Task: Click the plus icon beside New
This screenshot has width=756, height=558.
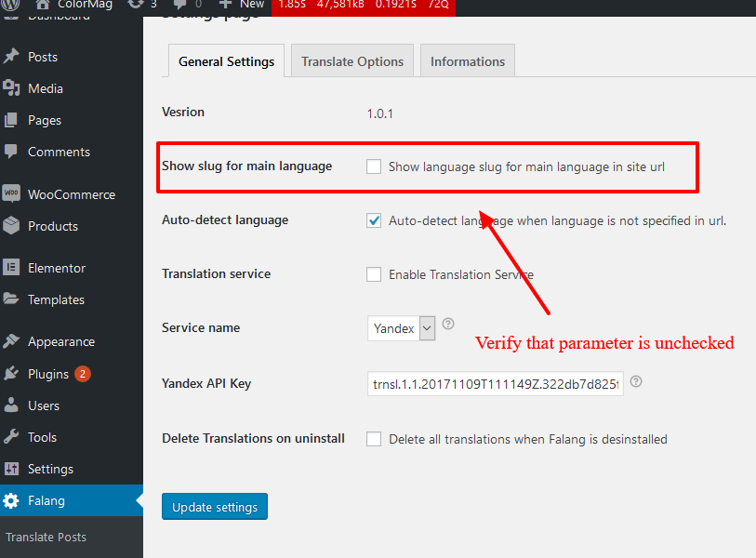Action: pyautogui.click(x=225, y=5)
